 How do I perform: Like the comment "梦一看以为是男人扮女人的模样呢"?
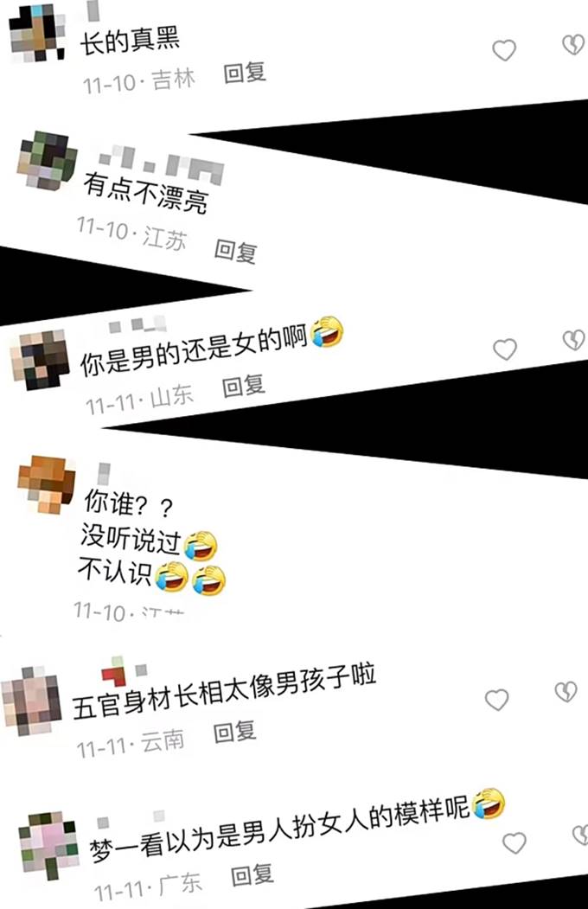(514, 842)
